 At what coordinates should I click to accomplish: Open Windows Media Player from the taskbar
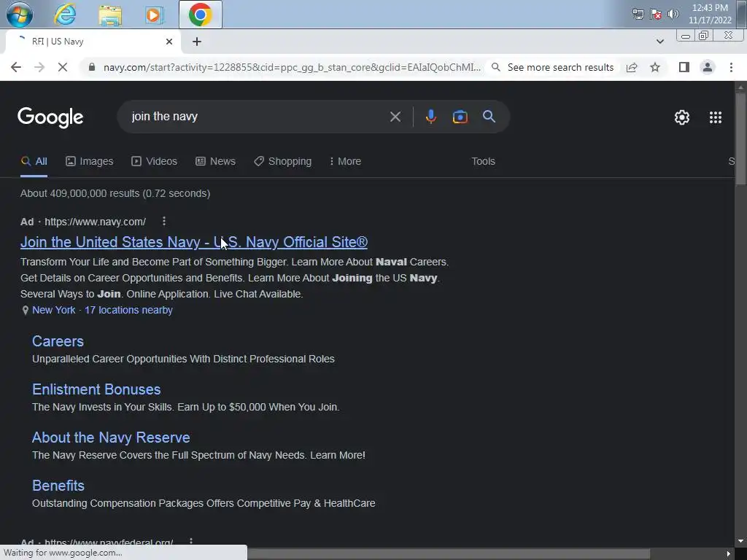coord(154,15)
